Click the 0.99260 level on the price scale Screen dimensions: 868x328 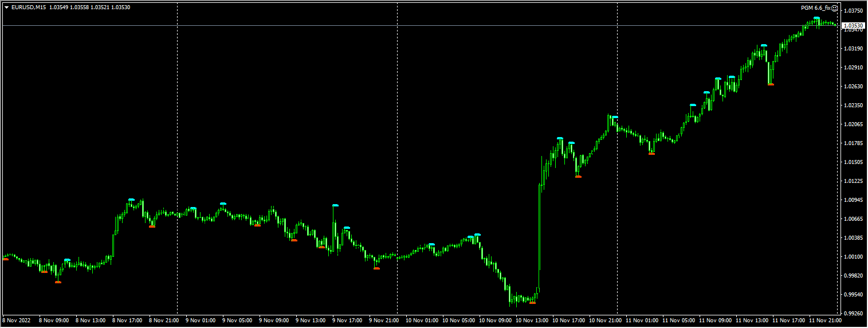tap(853, 314)
